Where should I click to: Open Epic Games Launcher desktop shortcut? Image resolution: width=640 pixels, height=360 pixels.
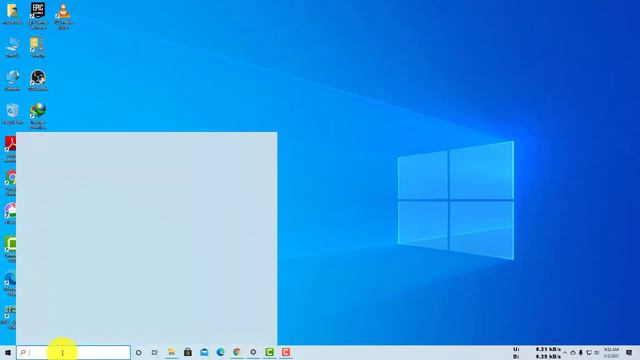point(38,16)
